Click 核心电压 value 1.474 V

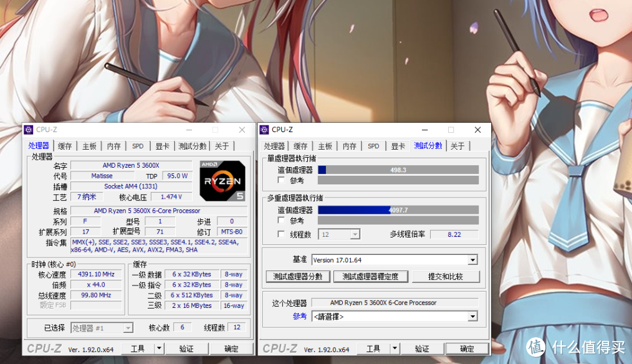coord(171,197)
